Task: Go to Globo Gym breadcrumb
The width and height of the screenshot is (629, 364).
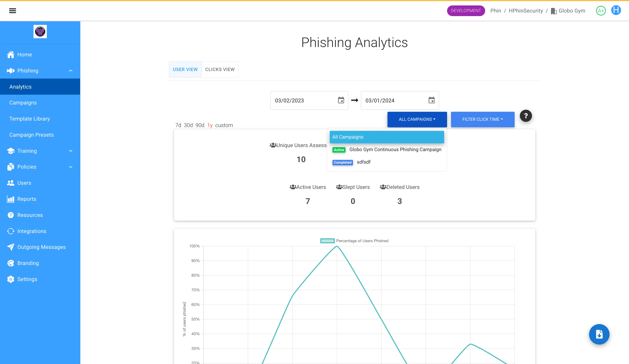Action: (571, 11)
